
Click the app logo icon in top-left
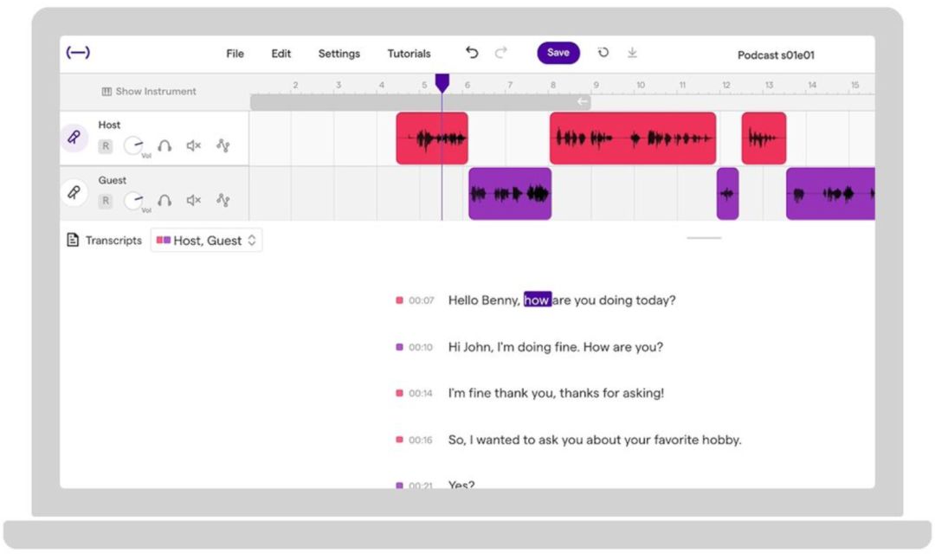78,53
